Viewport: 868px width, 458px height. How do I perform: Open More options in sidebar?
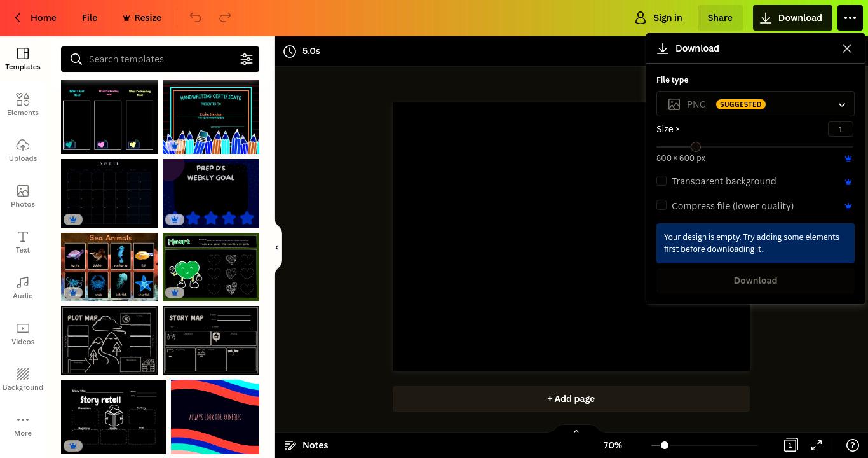(23, 425)
